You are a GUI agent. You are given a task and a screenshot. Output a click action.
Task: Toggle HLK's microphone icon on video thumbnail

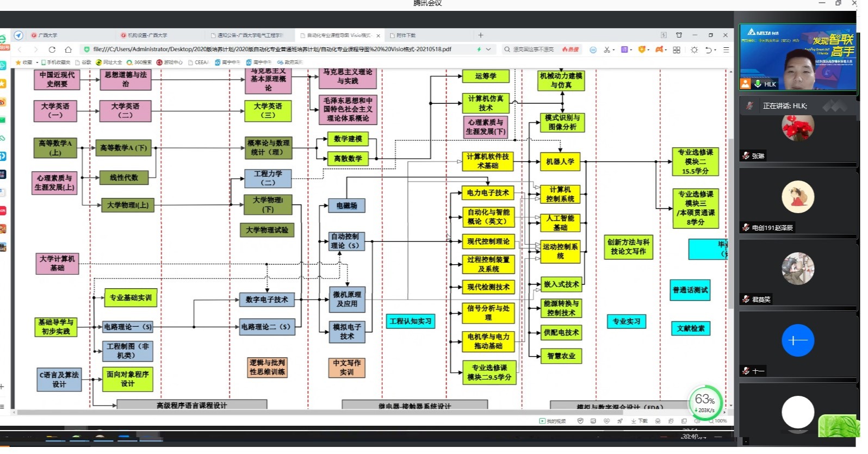[x=758, y=84]
